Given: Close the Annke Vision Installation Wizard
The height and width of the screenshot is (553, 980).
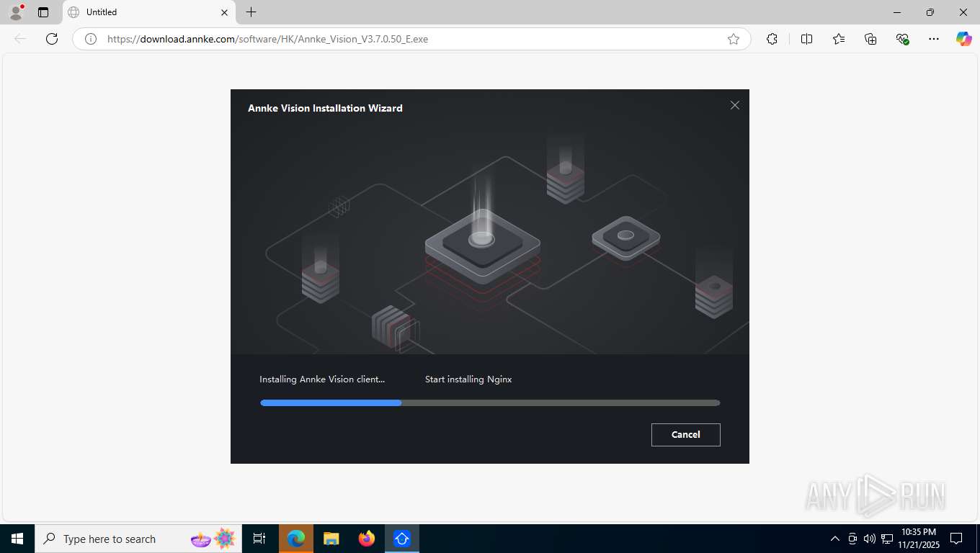Looking at the screenshot, I should pyautogui.click(x=734, y=105).
